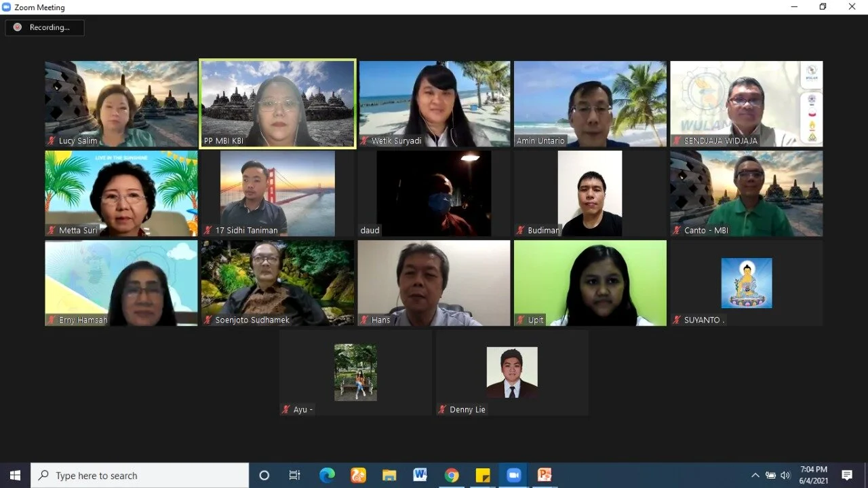
Task: Click the Zoom taskbar icon
Action: point(514,476)
